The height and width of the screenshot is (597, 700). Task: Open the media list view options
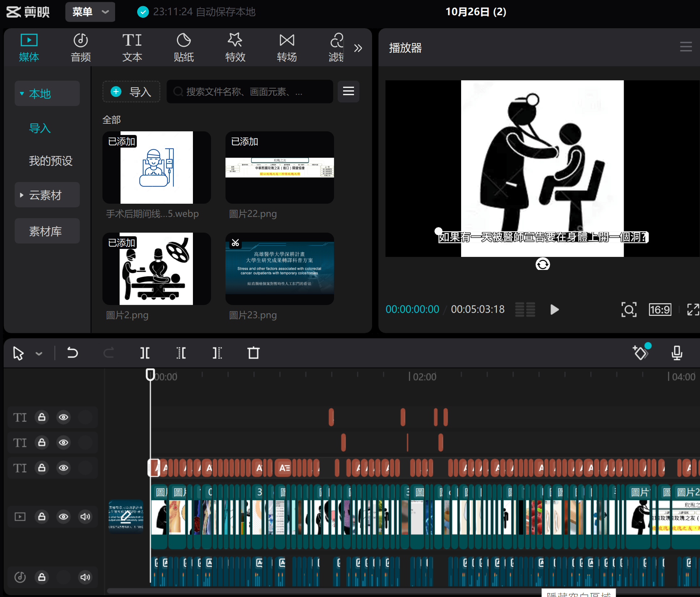pos(349,91)
